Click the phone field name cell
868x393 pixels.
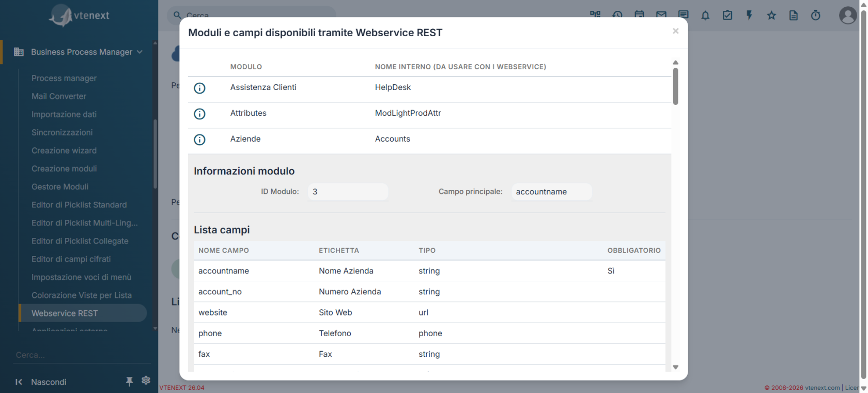click(x=210, y=334)
